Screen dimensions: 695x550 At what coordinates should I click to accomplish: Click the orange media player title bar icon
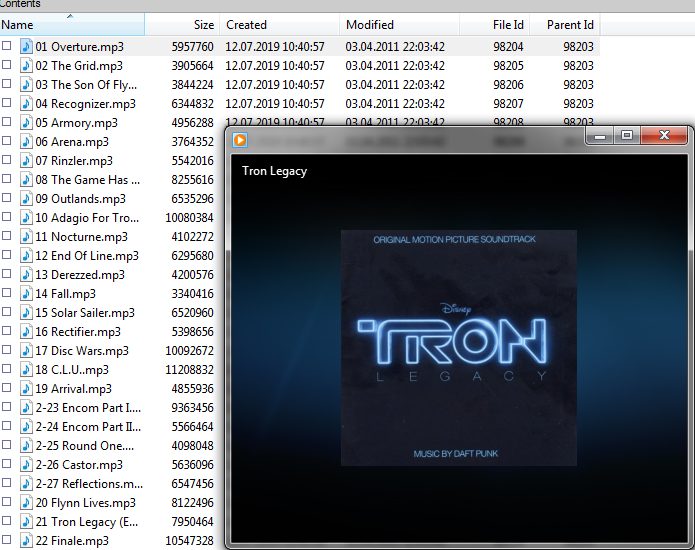click(x=240, y=140)
